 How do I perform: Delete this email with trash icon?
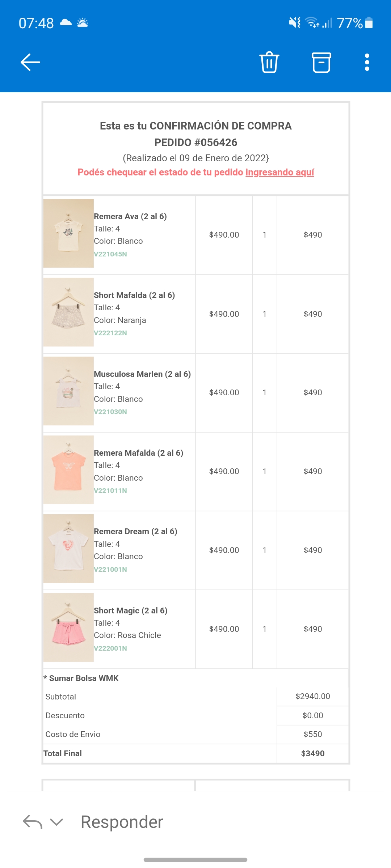pos(269,62)
